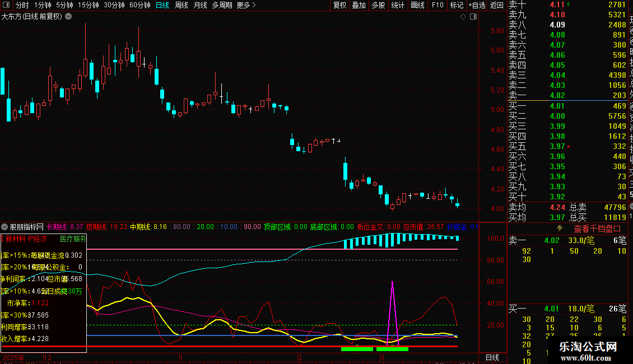
Task: Select the 5分钟 period tab
Action: [64, 5]
